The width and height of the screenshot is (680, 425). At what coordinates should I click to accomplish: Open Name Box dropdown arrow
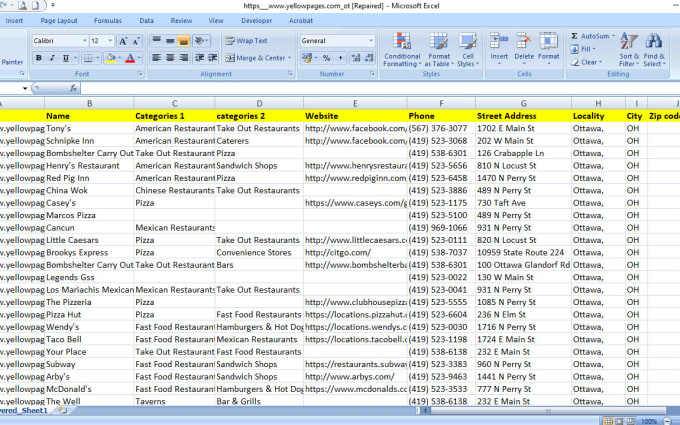[x=25, y=88]
